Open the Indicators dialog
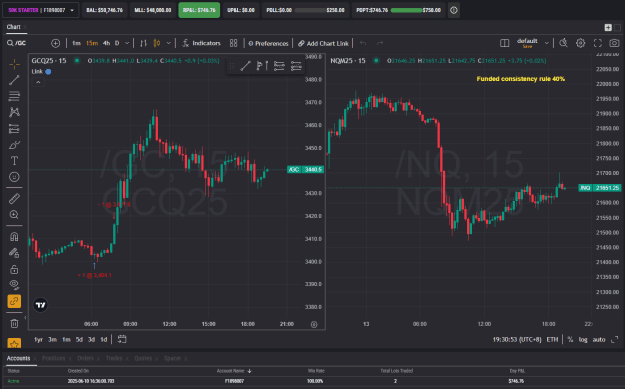Viewport: 625px width, 389px height. [201, 43]
